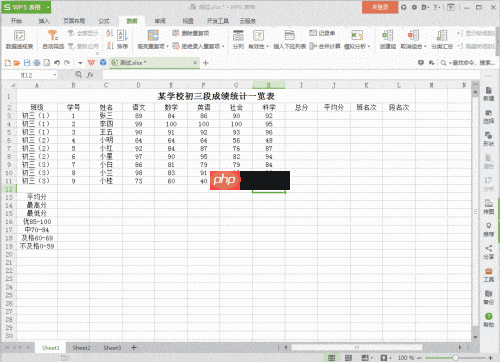Click the fx insert function icon
Screen dimensions: 500x362
[x=90, y=75]
